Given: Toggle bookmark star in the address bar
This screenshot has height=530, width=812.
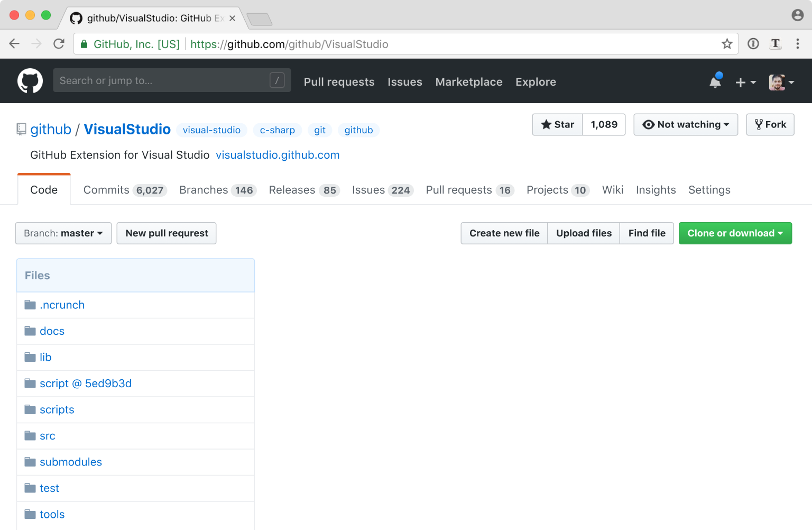Looking at the screenshot, I should click(x=727, y=44).
